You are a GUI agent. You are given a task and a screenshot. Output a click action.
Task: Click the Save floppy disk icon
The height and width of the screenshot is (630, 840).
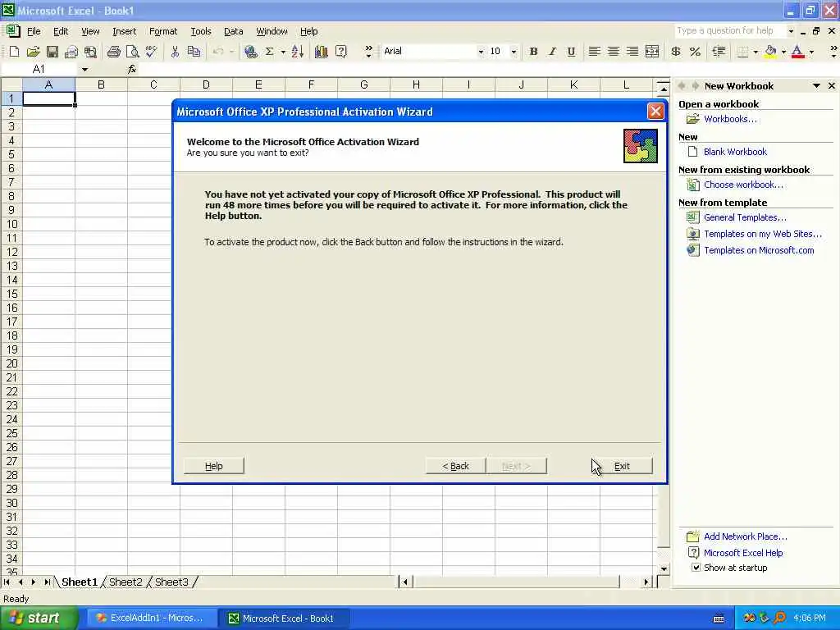[52, 52]
